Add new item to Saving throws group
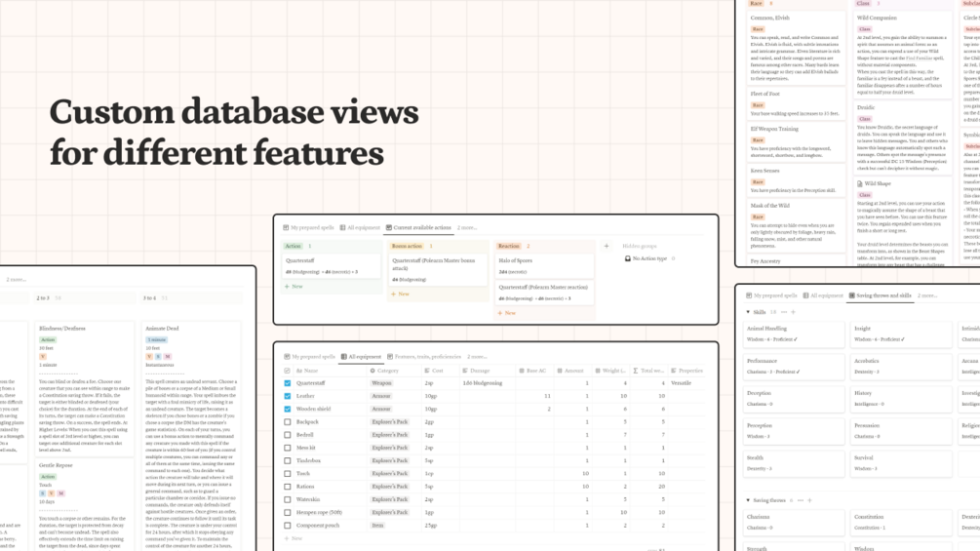Viewport: 980px width, 551px height. coord(809,500)
